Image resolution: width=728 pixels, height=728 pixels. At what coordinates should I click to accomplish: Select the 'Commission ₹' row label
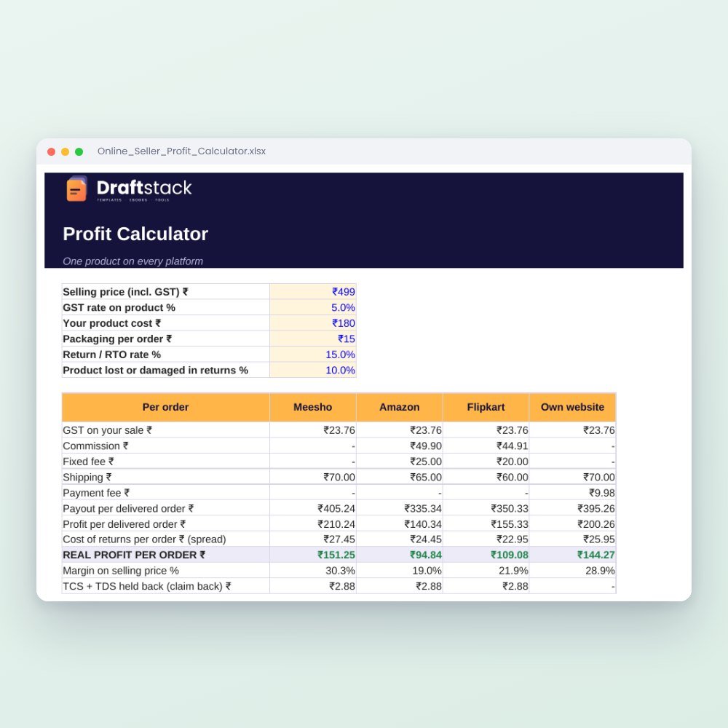tap(95, 446)
